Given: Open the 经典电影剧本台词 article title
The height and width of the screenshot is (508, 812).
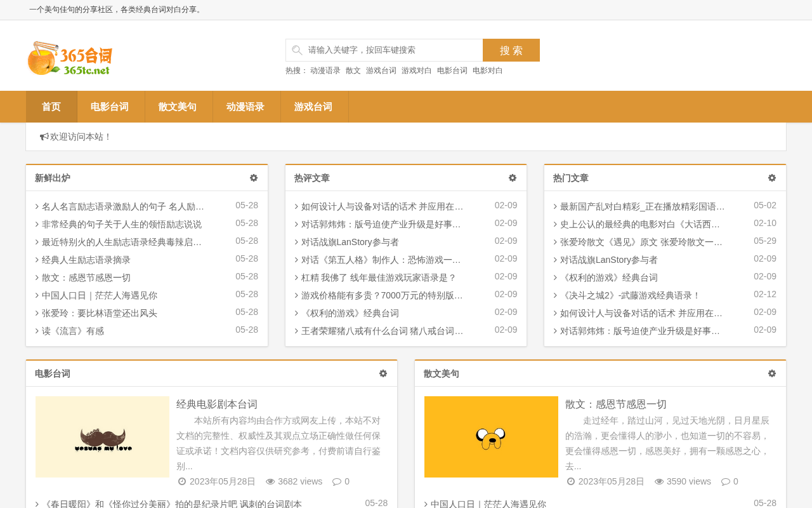Looking at the screenshot, I should point(217,404).
